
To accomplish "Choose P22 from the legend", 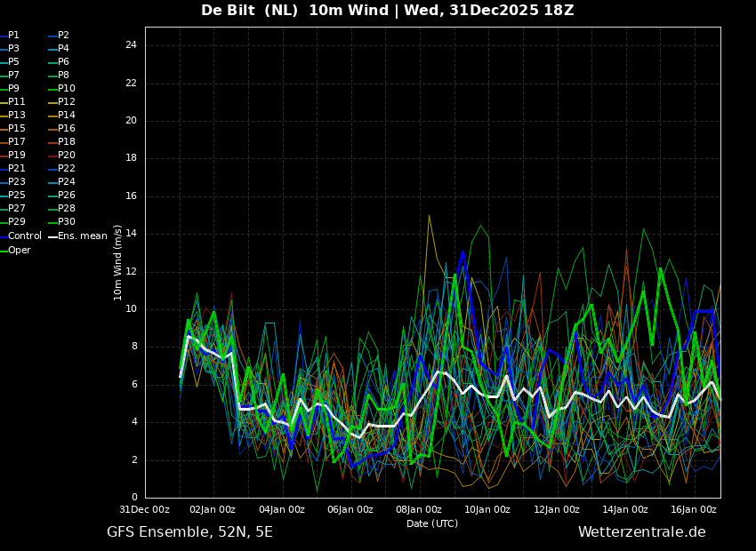I will click(x=62, y=169).
